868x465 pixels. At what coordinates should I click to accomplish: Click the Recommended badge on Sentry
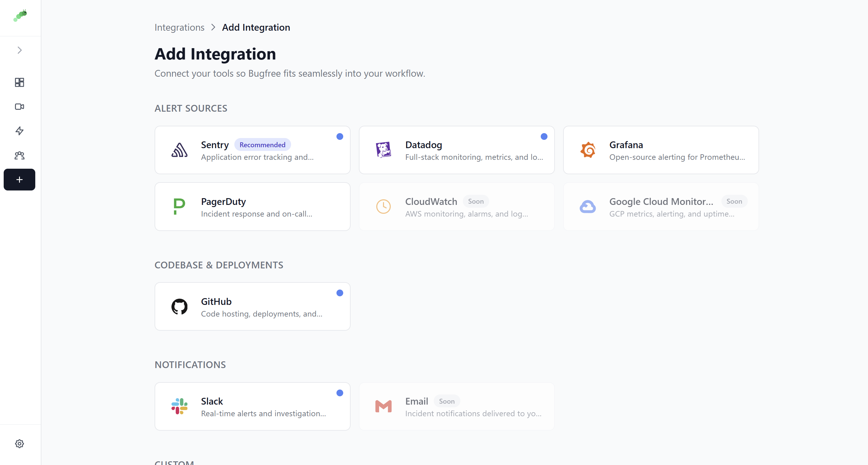click(262, 144)
